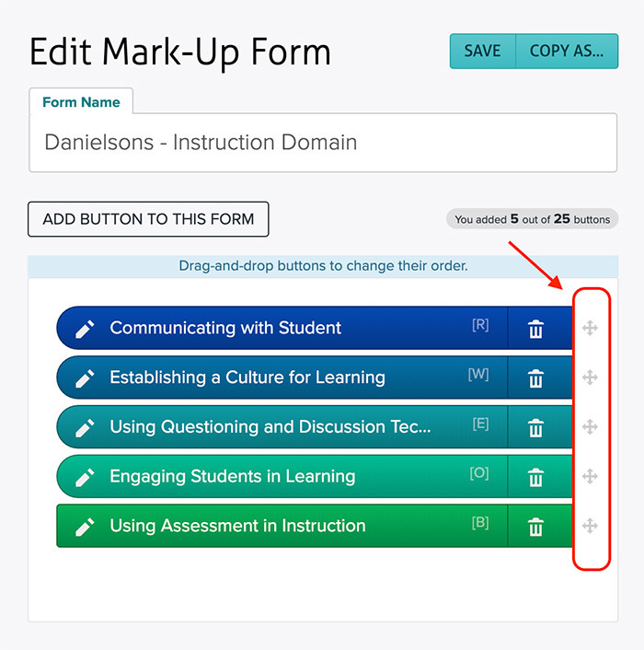Edit Engaging Students in Learning via pencil
The image size is (644, 650).
85,477
